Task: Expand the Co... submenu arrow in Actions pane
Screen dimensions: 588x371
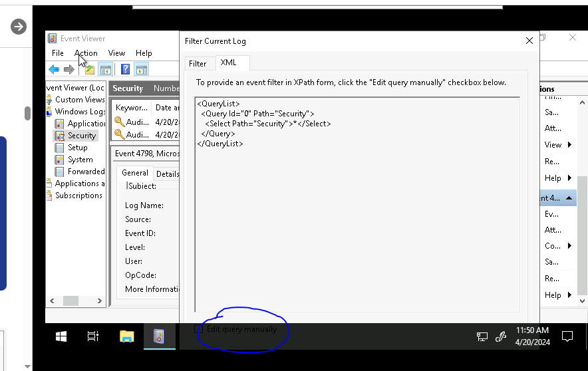Action: tap(569, 246)
